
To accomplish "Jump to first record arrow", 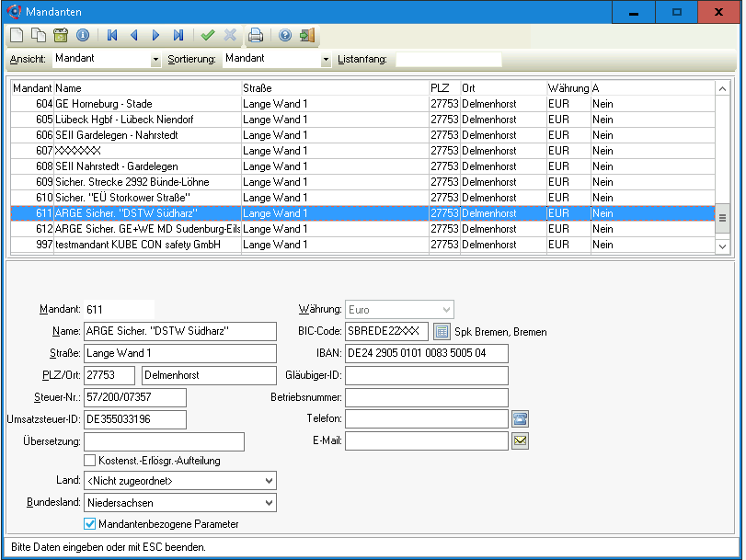I will point(112,36).
